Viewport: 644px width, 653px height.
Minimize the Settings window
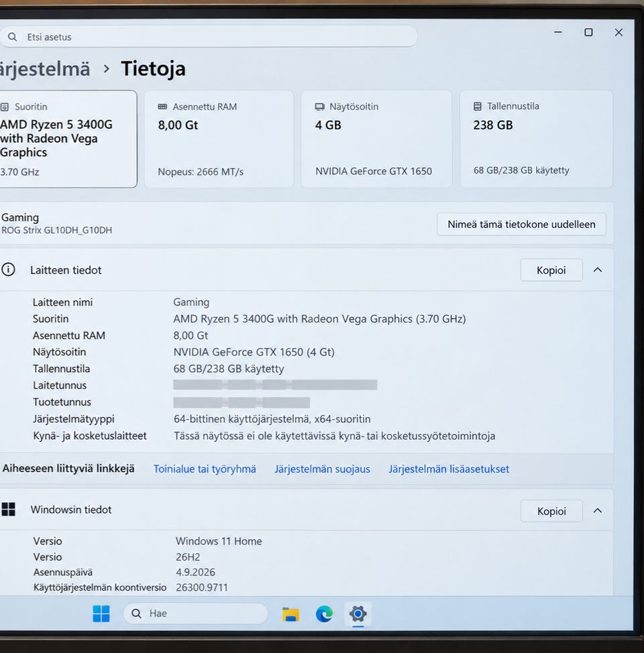coord(557,32)
